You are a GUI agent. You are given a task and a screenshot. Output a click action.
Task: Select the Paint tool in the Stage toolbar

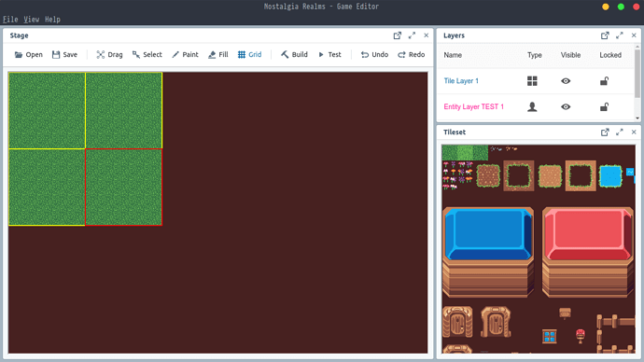185,55
